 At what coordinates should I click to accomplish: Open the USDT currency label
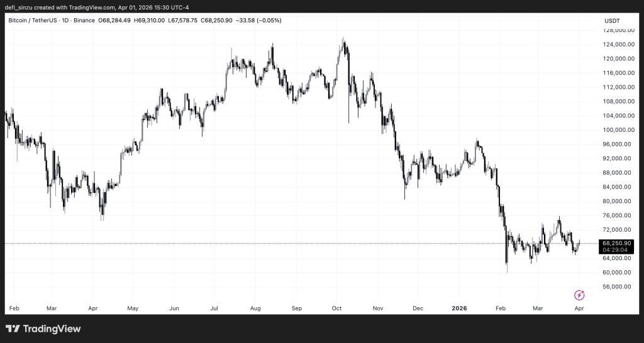coord(611,21)
